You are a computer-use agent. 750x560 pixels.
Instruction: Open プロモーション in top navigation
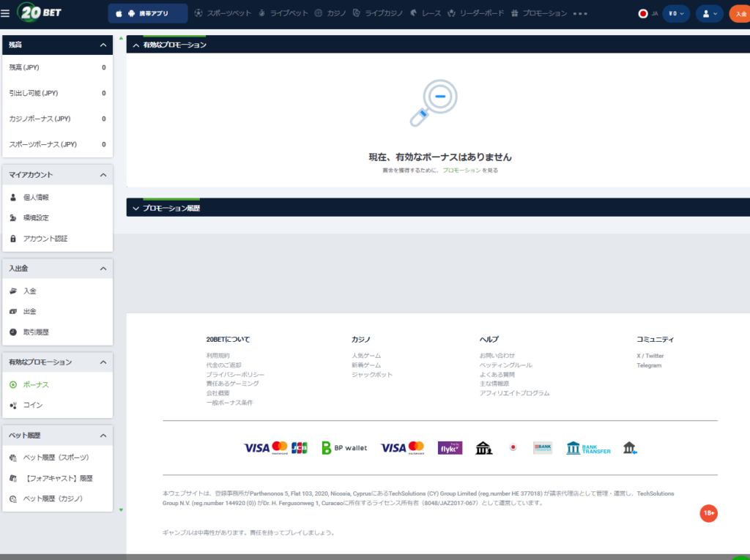(539, 13)
